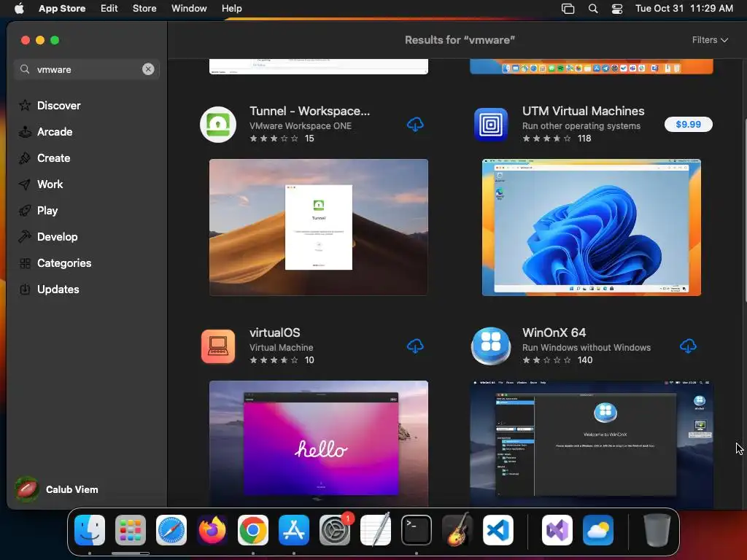Click "Run other operating systems" subtitle

point(581,125)
